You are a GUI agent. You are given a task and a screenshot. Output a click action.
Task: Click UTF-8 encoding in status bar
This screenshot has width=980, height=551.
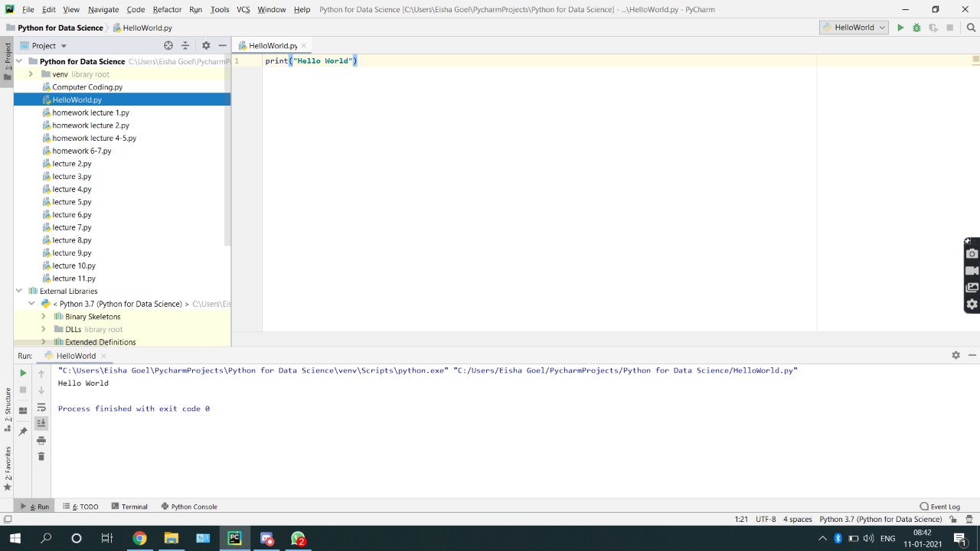click(x=766, y=519)
